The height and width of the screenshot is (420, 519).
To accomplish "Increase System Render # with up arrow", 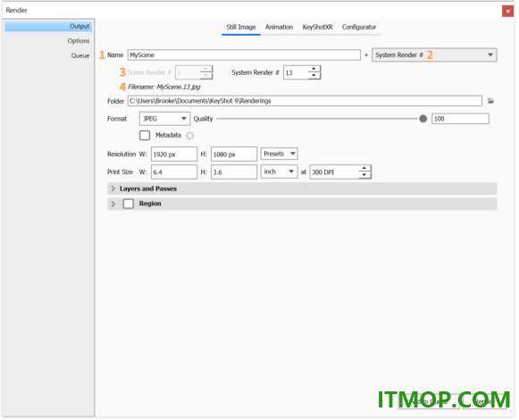I will (314, 69).
